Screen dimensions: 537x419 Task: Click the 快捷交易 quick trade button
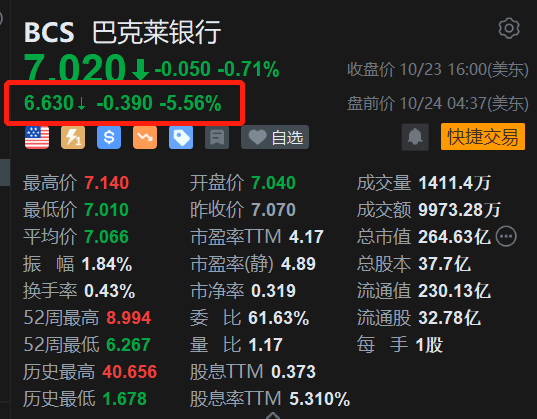(x=483, y=137)
